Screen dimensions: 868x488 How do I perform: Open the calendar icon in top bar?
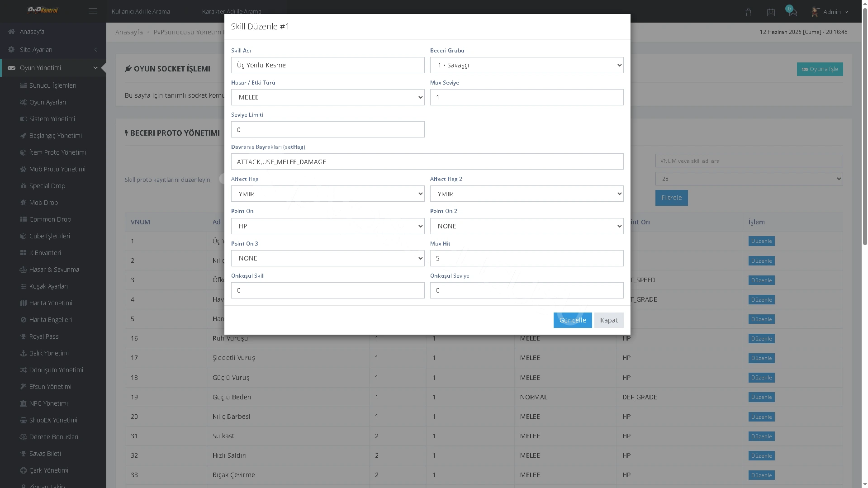coord(771,12)
